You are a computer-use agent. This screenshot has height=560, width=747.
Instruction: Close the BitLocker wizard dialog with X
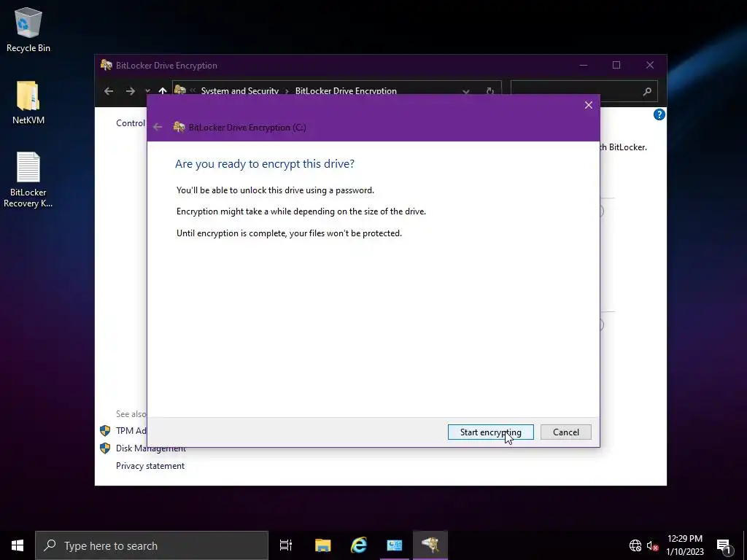tap(589, 105)
